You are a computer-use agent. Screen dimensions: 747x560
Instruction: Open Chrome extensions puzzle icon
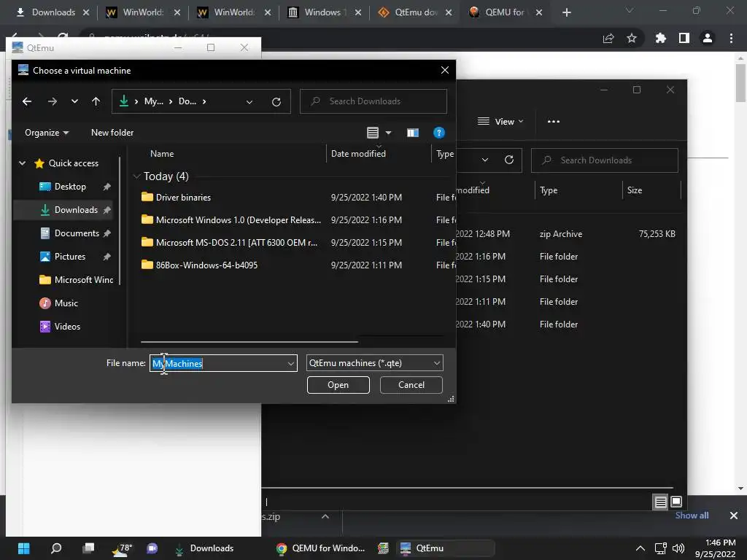[660, 38]
